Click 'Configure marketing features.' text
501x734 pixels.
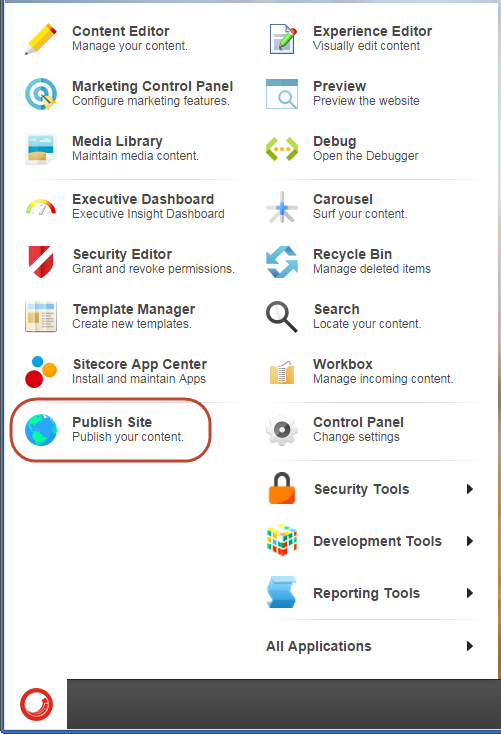point(151,101)
